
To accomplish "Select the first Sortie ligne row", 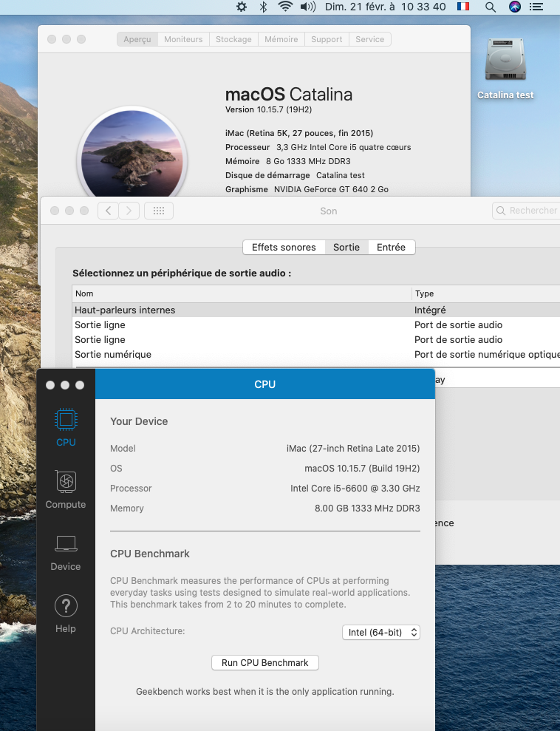I will (316, 325).
